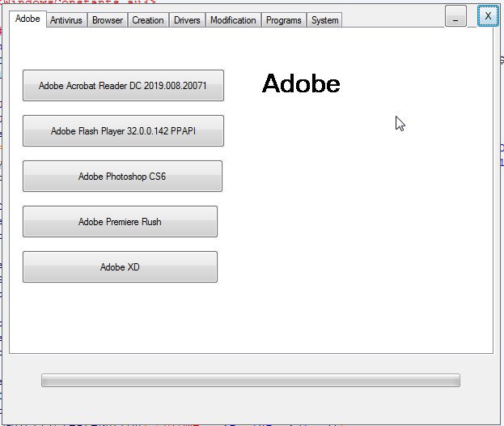Click the Adobe XD button
The height and width of the screenshot is (426, 504).
click(x=120, y=267)
